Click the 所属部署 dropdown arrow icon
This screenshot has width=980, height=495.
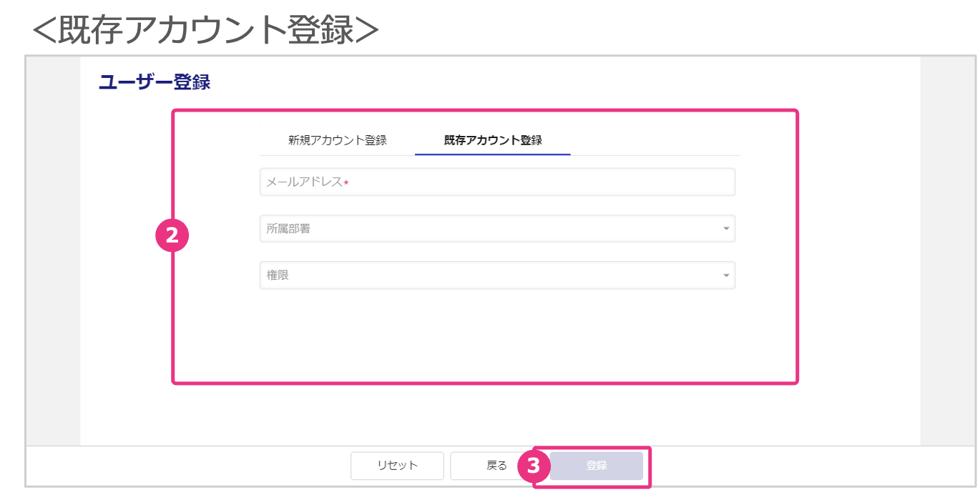[726, 229]
